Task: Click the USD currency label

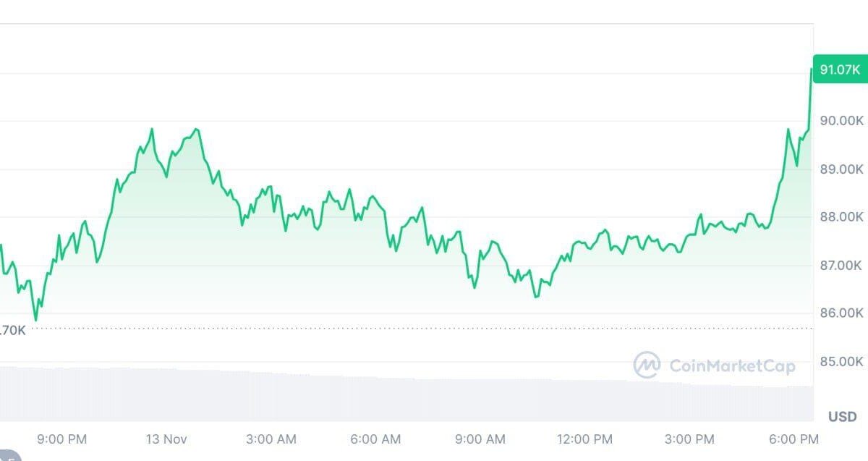Action: click(x=843, y=417)
